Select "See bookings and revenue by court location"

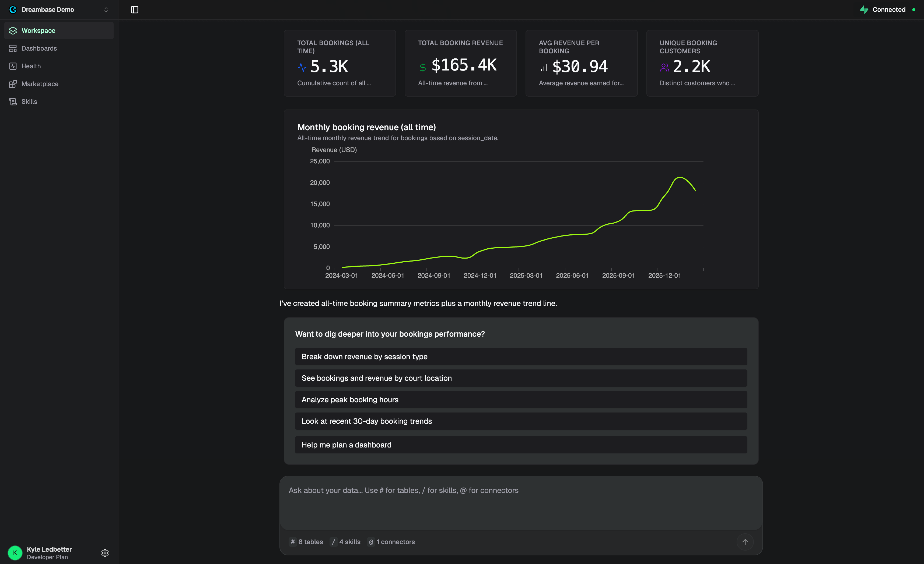point(520,378)
